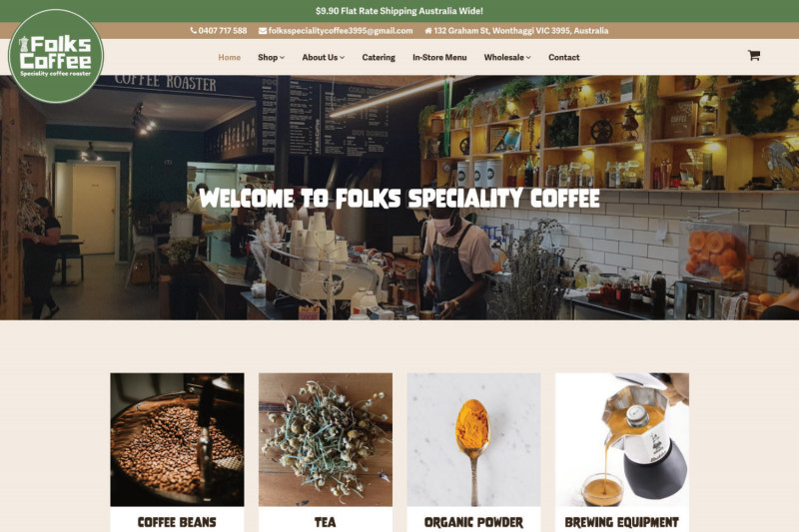Expand the About Us dropdown menu
The image size is (799, 532).
[x=323, y=57]
